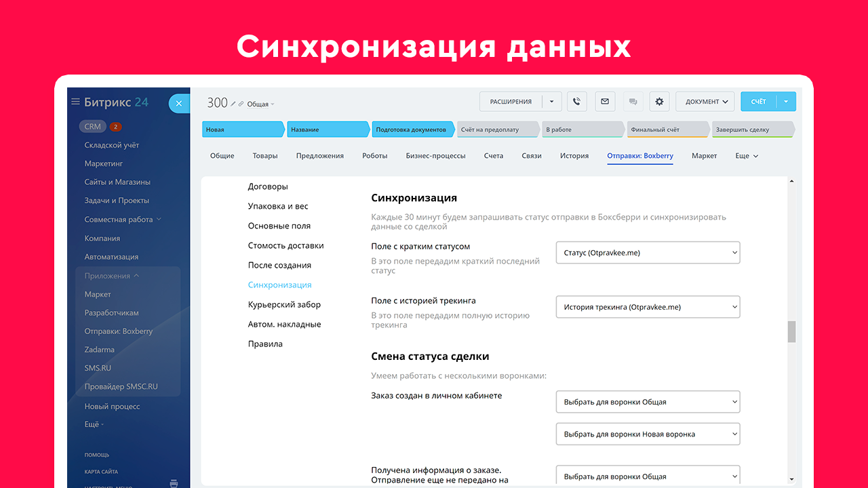Click the envelope email icon
868x488 pixels.
(604, 102)
